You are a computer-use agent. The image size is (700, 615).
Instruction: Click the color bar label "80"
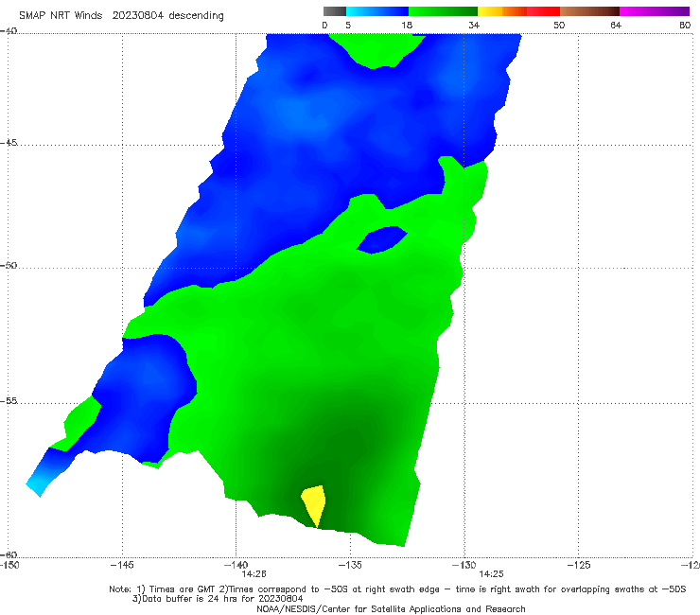[685, 25]
